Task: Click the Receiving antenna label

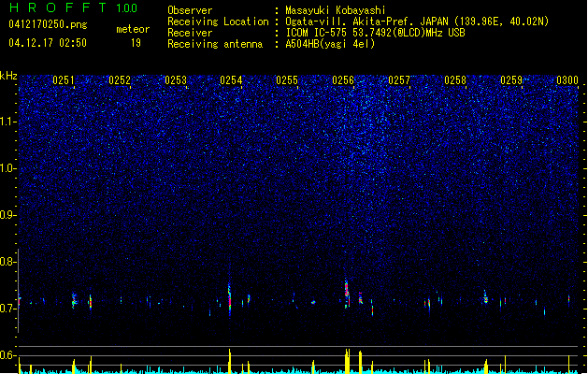Action: [x=215, y=44]
